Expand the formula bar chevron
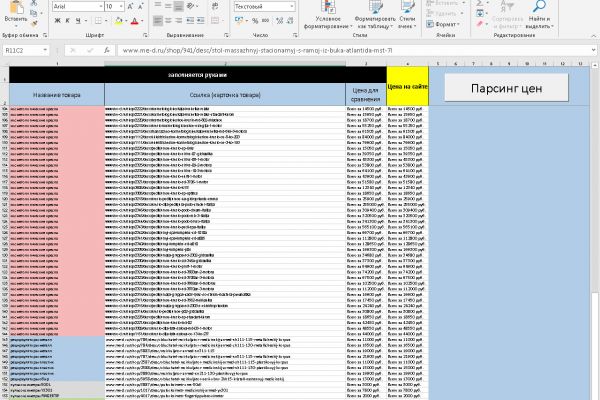600x400 pixels. pyautogui.click(x=593, y=50)
